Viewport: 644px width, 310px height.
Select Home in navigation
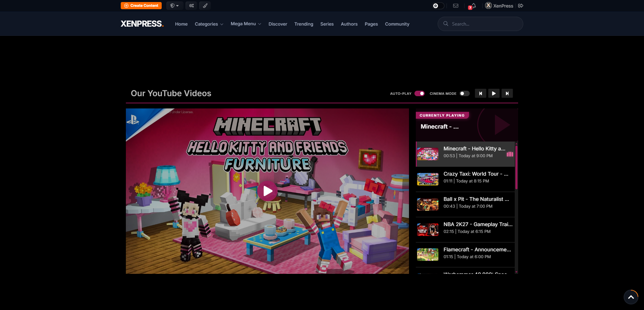tap(181, 24)
